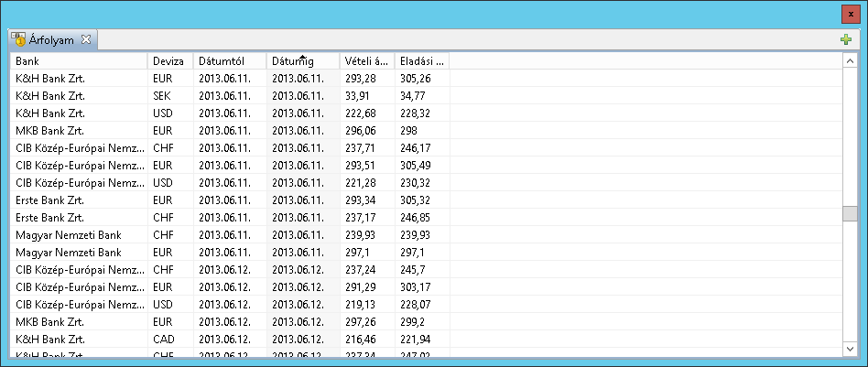Click the Eladási column header

[421, 61]
